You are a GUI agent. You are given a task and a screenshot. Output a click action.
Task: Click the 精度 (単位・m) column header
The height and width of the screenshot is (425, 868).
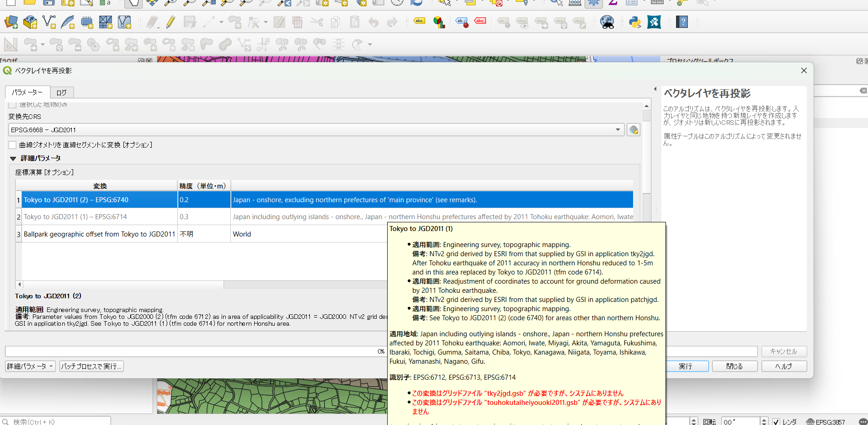tap(204, 186)
